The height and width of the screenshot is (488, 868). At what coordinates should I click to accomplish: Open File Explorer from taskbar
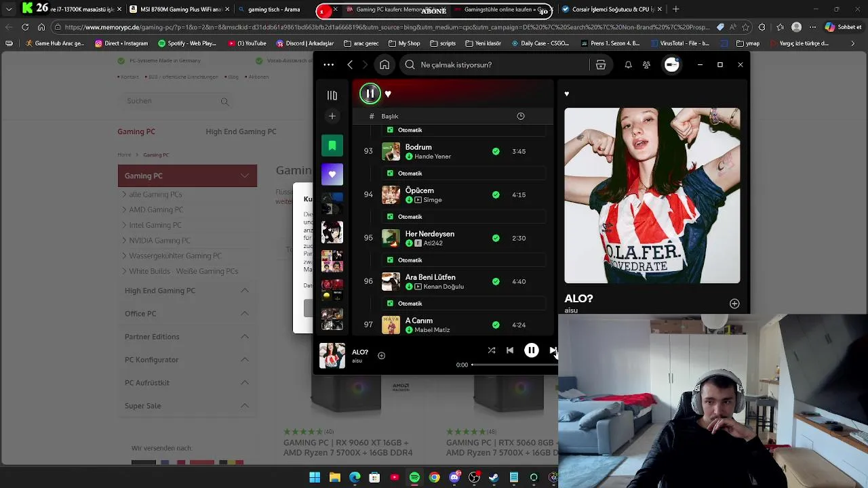tap(335, 477)
